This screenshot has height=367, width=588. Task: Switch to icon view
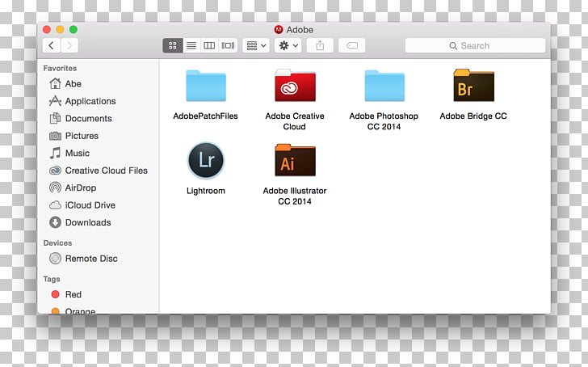point(173,45)
